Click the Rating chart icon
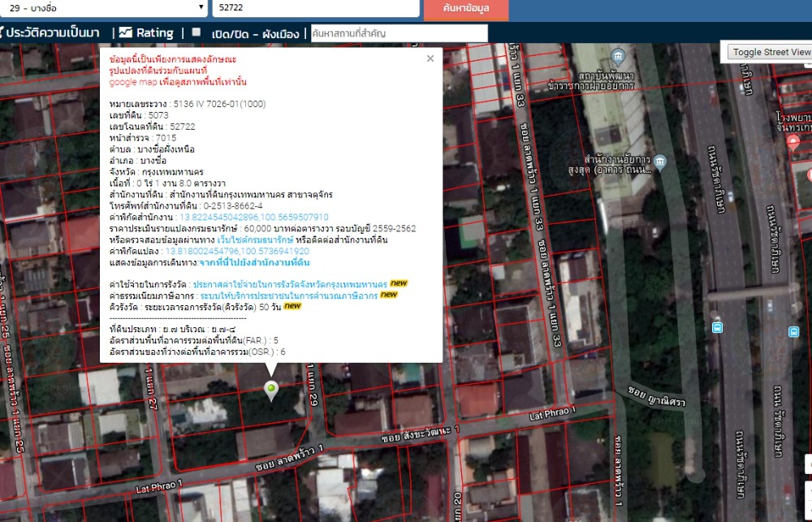 [126, 33]
